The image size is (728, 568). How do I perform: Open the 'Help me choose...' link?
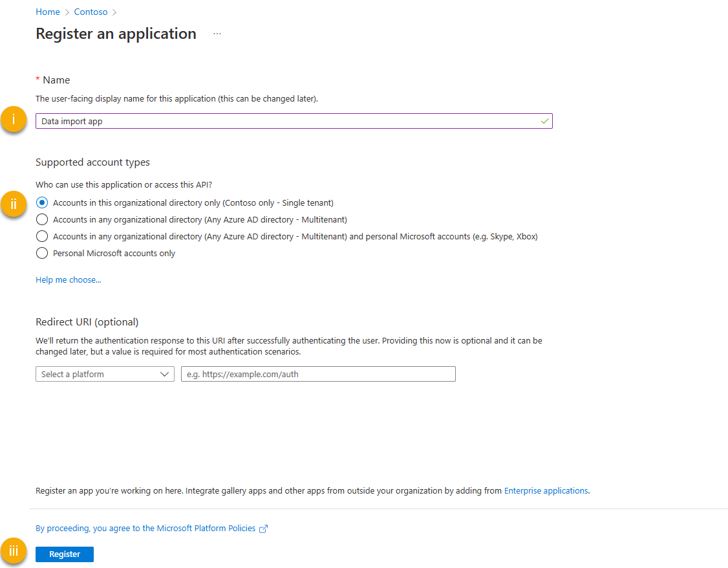point(68,279)
